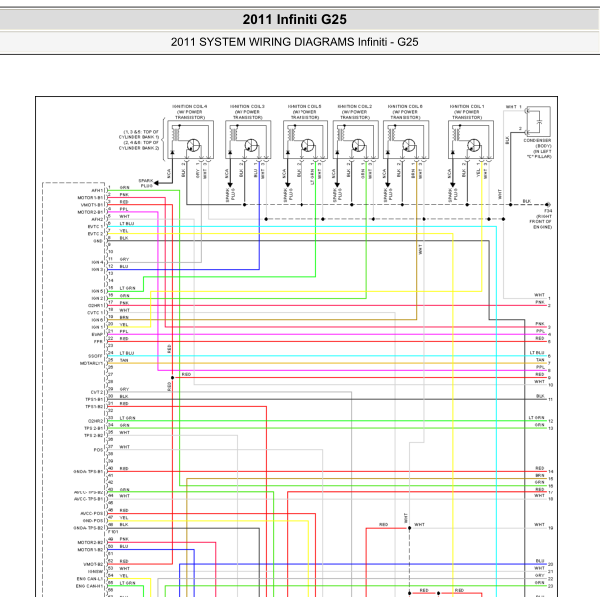Click the EVTC 2 terminal label
The image size is (600, 597).
[x=95, y=233]
